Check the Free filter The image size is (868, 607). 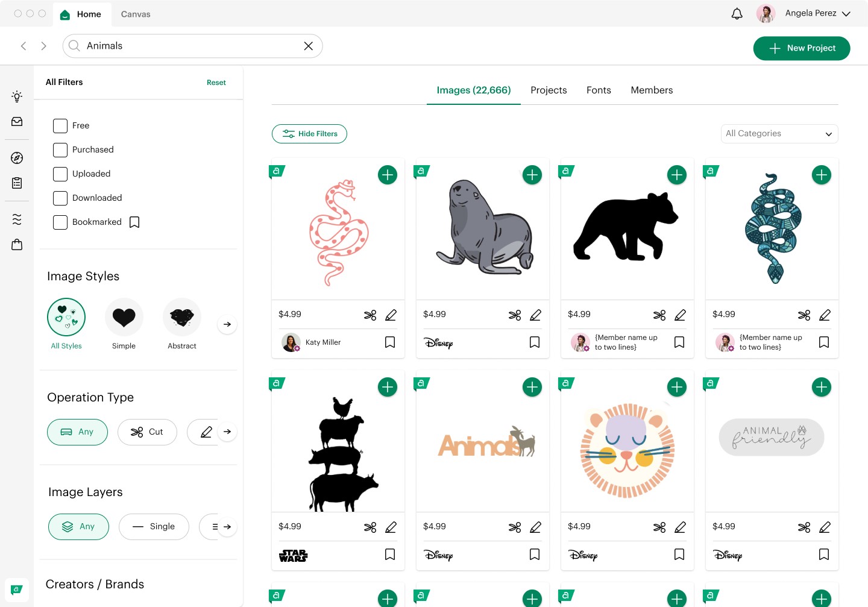pos(60,126)
